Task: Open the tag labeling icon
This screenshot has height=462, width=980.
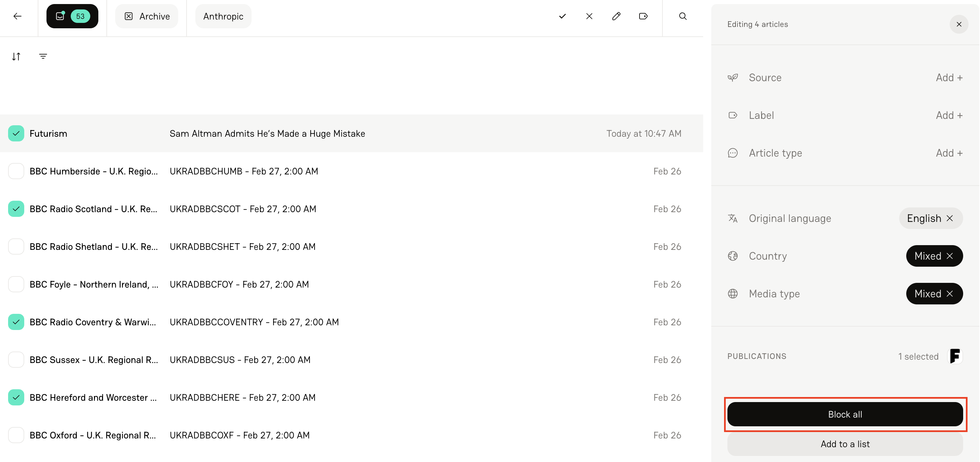Action: pos(643,16)
